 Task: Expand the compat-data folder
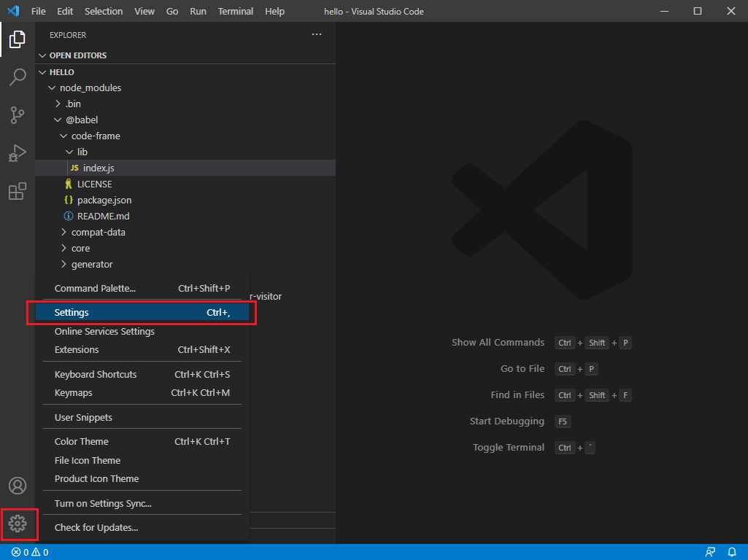coord(63,232)
